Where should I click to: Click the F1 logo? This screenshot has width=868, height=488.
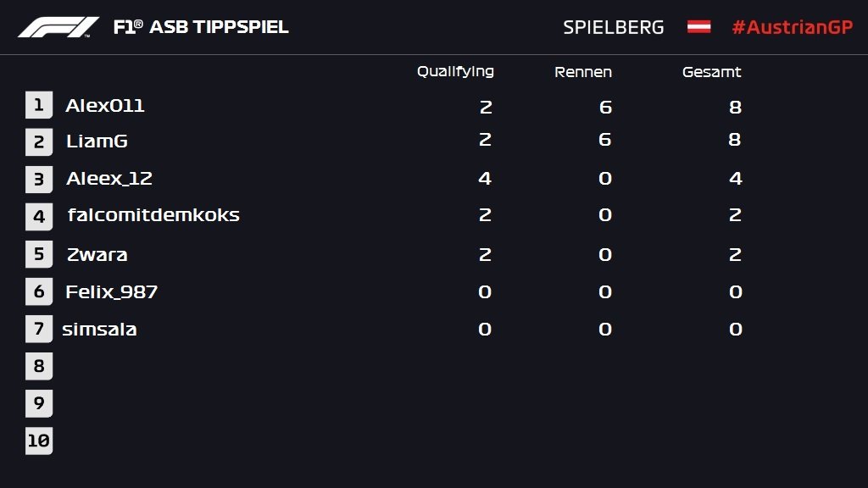(58, 27)
